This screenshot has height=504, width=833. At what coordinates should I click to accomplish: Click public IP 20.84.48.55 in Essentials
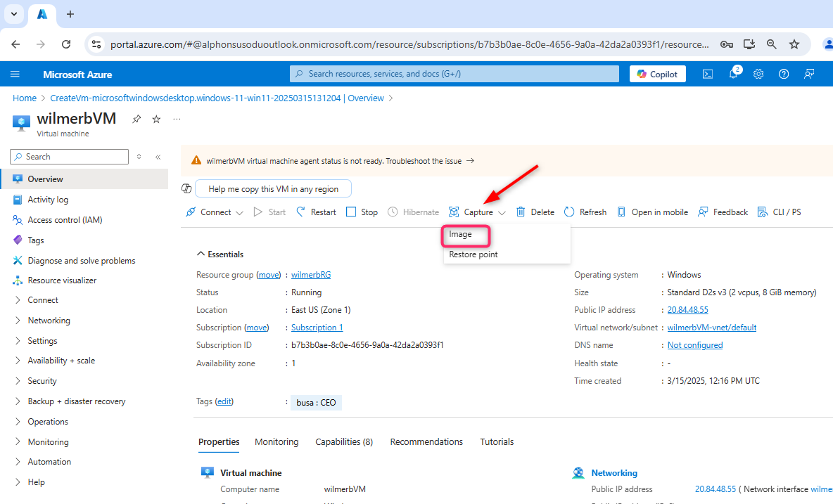pyautogui.click(x=688, y=310)
